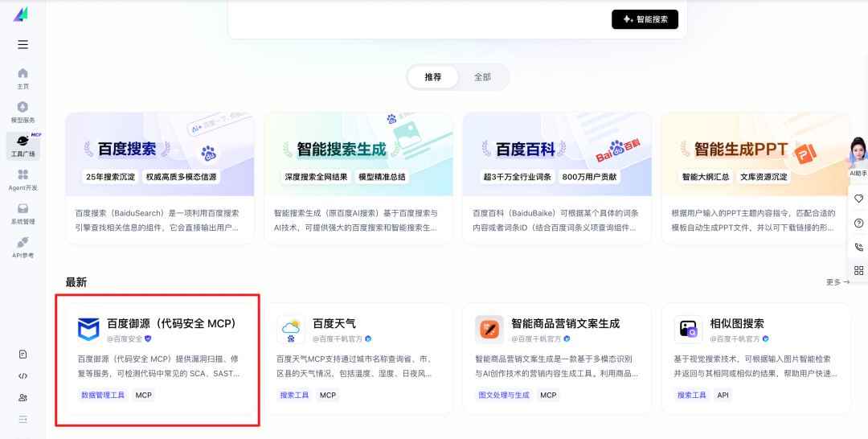
Task: Click 搜索工具 tag on 相似图搜索 card
Action: 692,396
